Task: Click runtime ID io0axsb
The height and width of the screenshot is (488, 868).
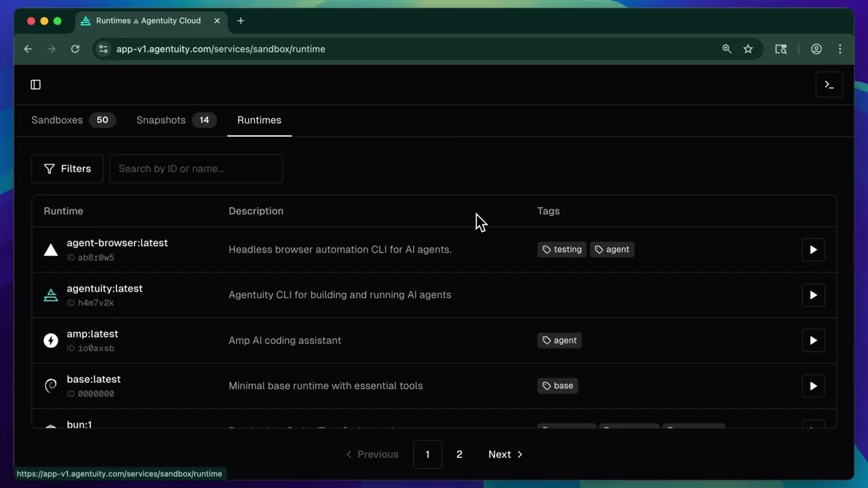Action: coord(96,348)
